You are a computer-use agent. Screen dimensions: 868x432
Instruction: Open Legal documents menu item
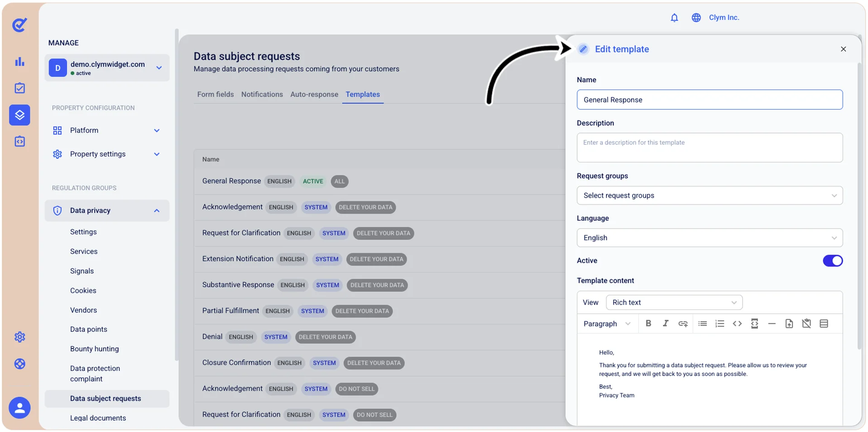98,418
